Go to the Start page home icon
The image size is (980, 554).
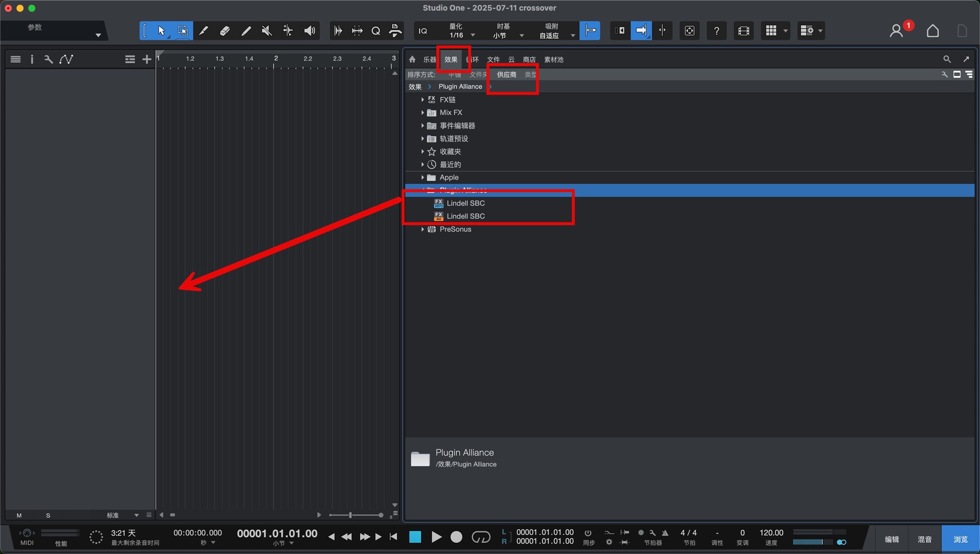point(933,31)
